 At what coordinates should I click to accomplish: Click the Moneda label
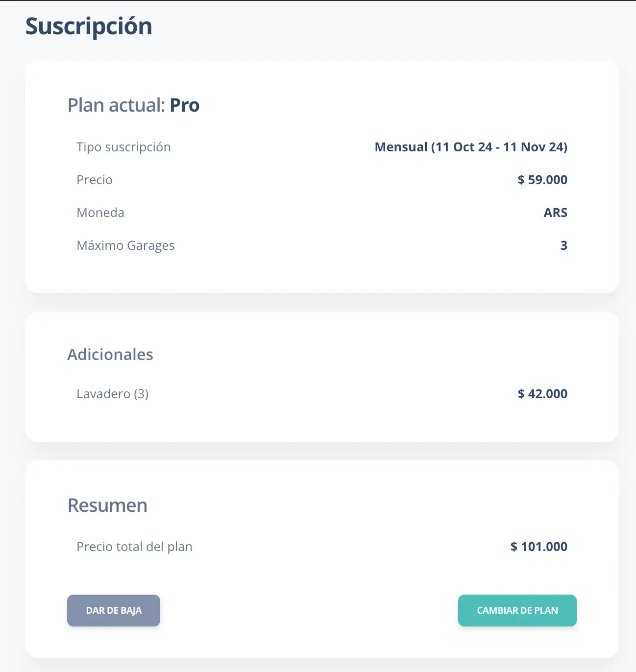(x=100, y=213)
